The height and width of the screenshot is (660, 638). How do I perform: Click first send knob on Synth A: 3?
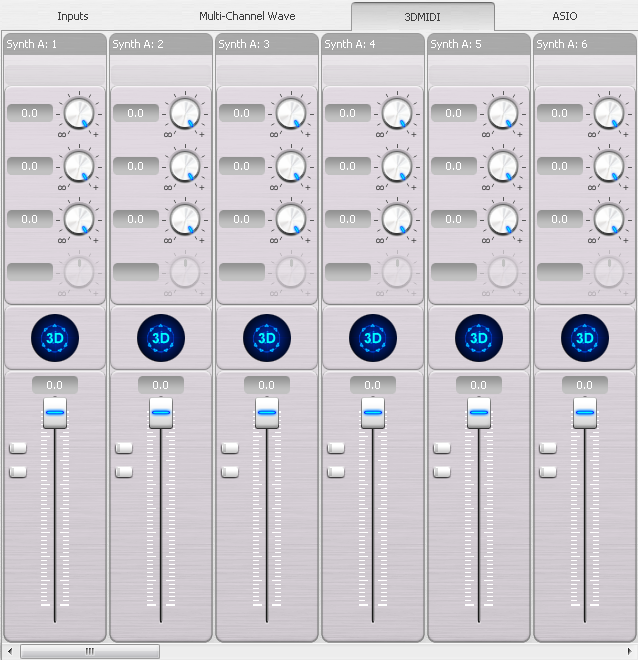[291, 113]
